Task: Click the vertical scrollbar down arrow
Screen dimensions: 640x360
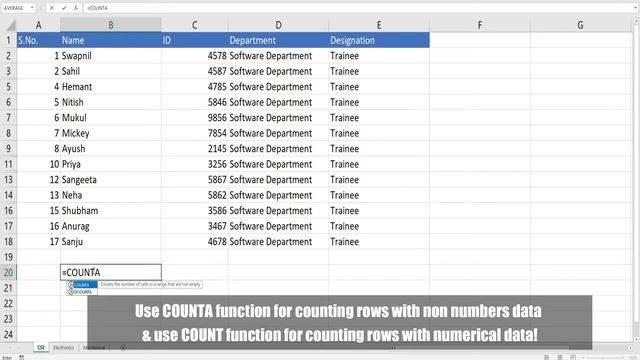Action: pos(636,339)
